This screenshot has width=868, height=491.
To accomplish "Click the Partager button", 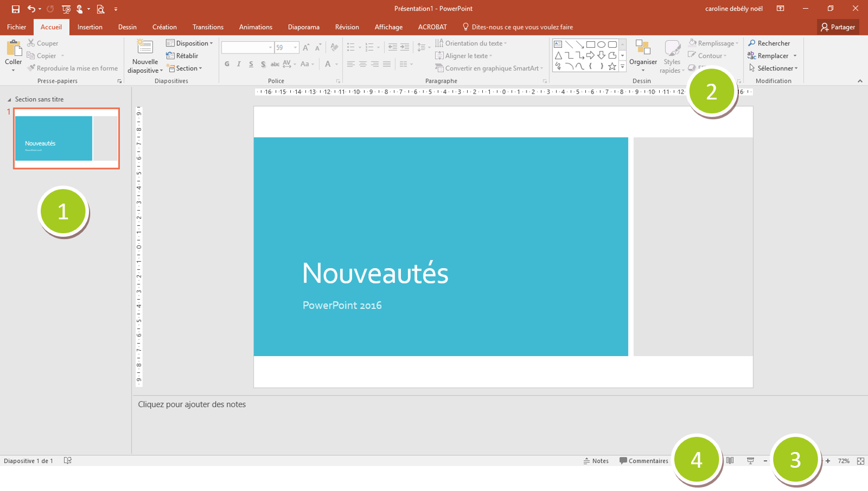I will [838, 27].
